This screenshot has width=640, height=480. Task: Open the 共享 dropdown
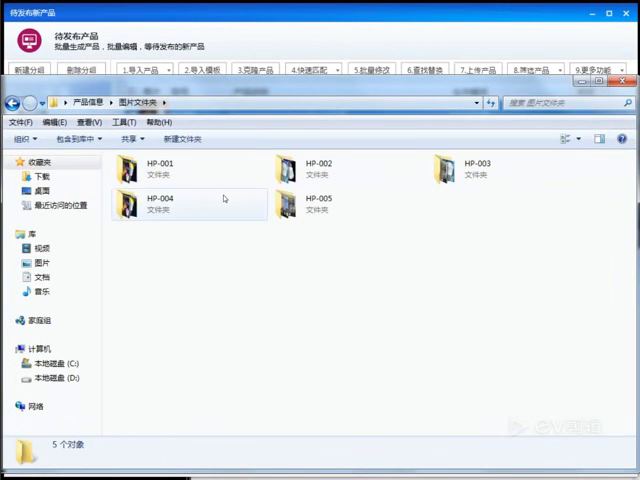click(133, 139)
